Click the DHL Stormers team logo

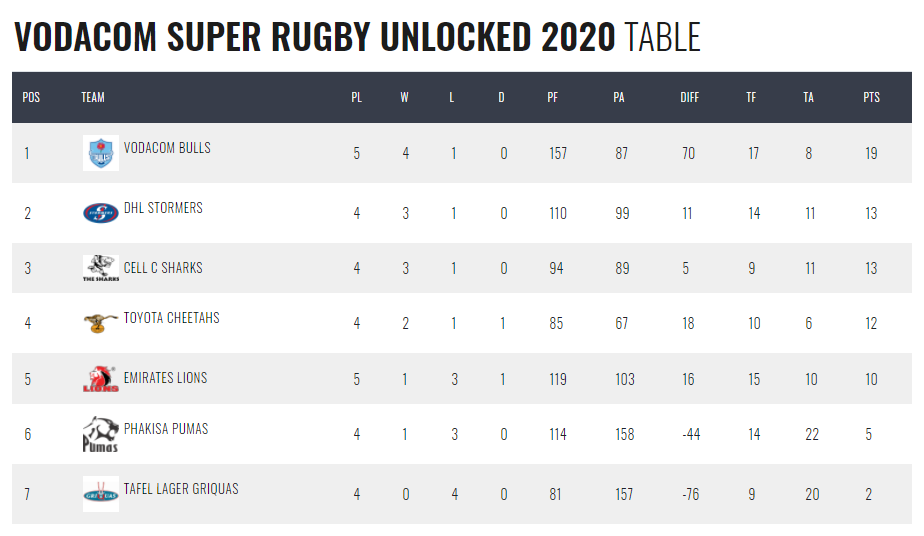(100, 213)
